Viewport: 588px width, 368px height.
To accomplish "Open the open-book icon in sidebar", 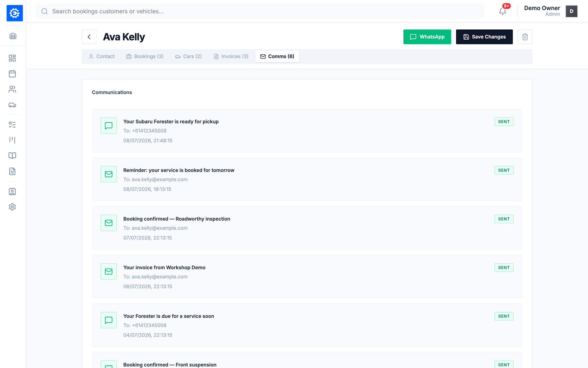I will [12, 156].
